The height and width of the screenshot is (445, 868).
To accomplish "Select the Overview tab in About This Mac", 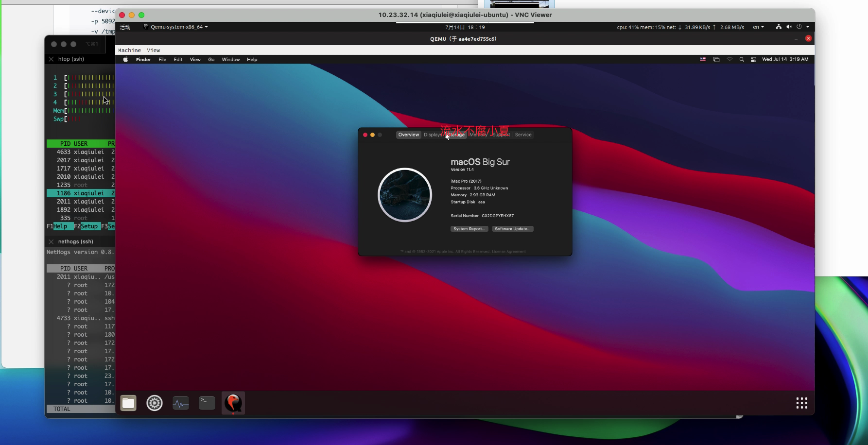I will pyautogui.click(x=409, y=135).
